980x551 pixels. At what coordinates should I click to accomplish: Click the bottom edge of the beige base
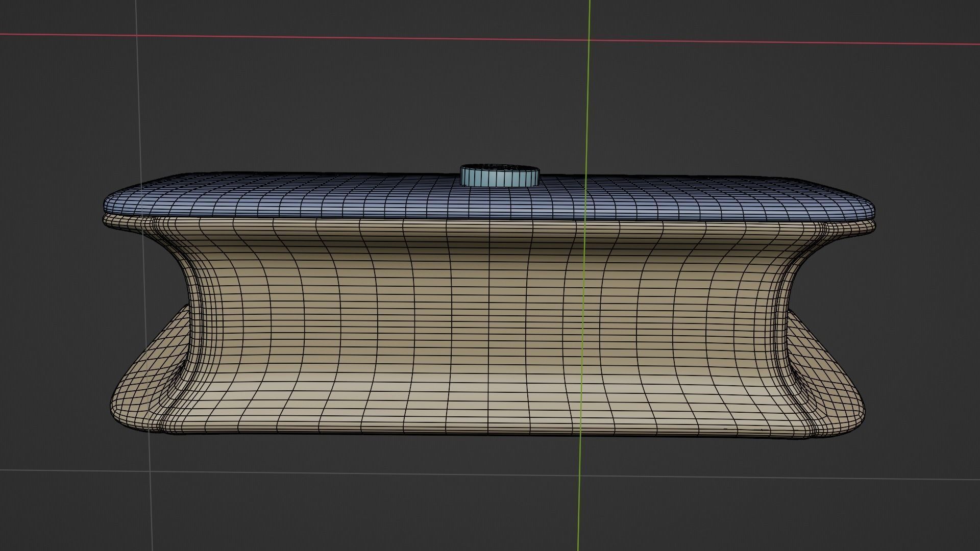[x=459, y=433]
